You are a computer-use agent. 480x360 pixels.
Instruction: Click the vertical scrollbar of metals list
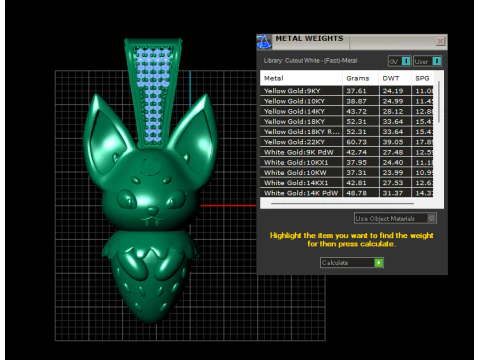pos(439,102)
